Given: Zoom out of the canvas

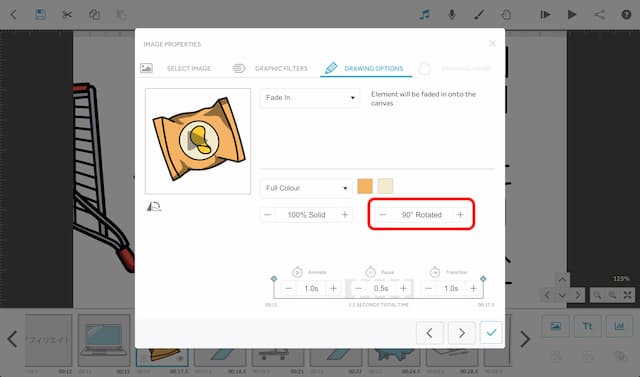Looking at the screenshot, I should 597,295.
